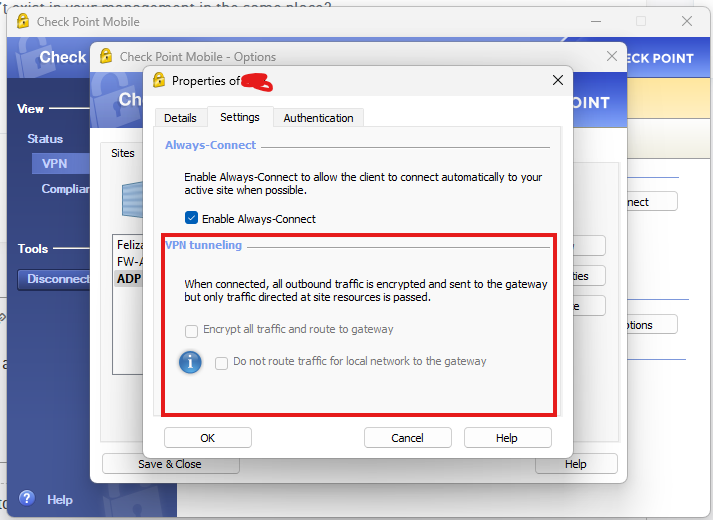The width and height of the screenshot is (713, 520).
Task: Toggle Encrypt all traffic and route to gateway
Action: click(x=191, y=331)
